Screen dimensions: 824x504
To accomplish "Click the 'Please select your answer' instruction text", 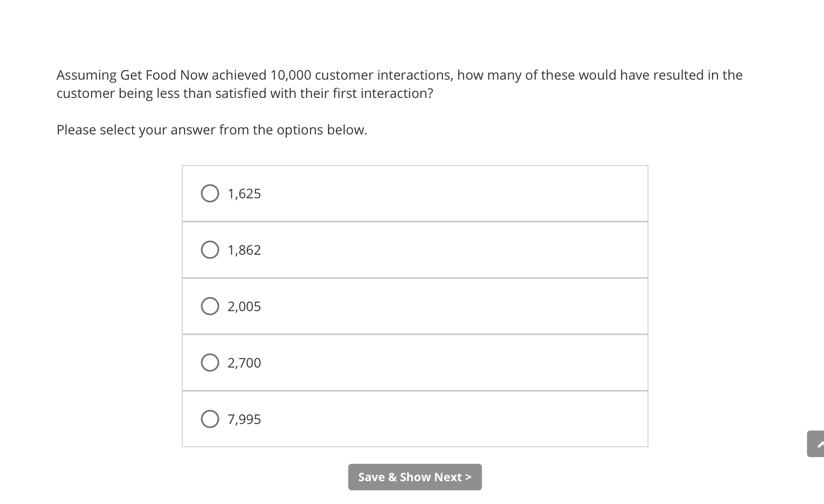I will [x=212, y=130].
